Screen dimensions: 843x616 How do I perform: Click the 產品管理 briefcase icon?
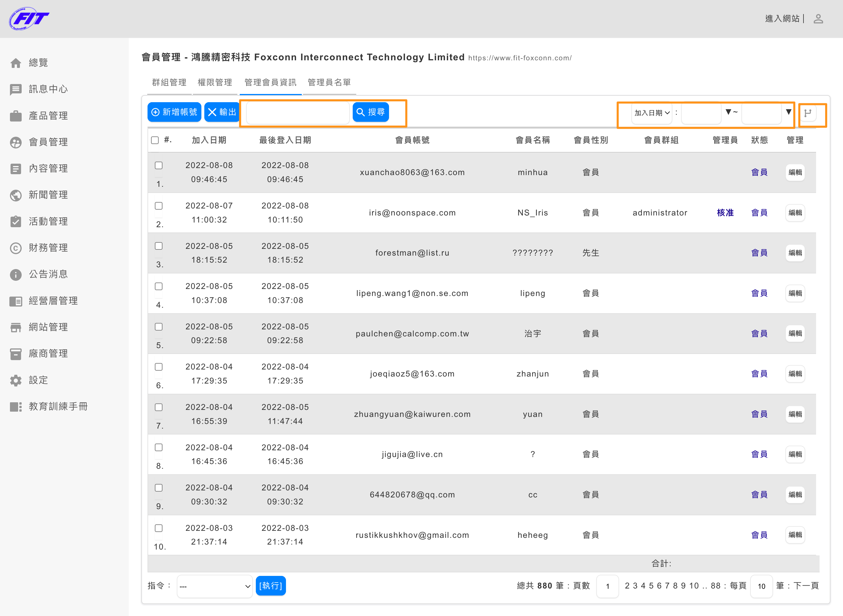[x=16, y=116]
